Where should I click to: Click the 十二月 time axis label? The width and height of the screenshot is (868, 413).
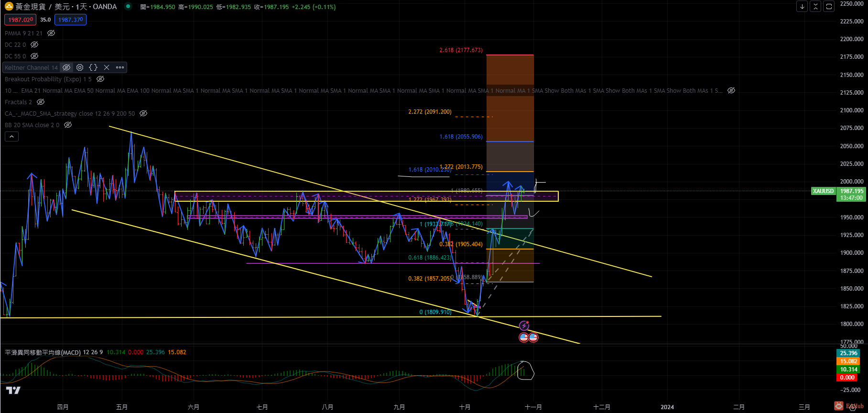pos(601,407)
